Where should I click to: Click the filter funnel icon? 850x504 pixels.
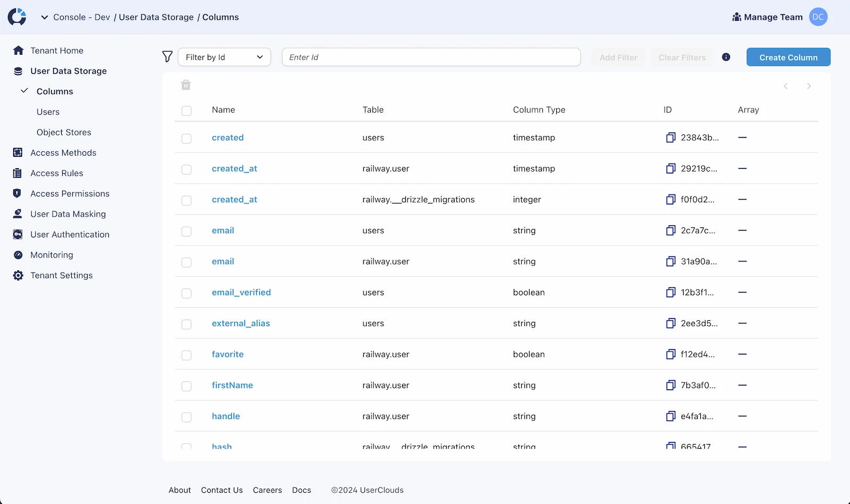coord(167,57)
